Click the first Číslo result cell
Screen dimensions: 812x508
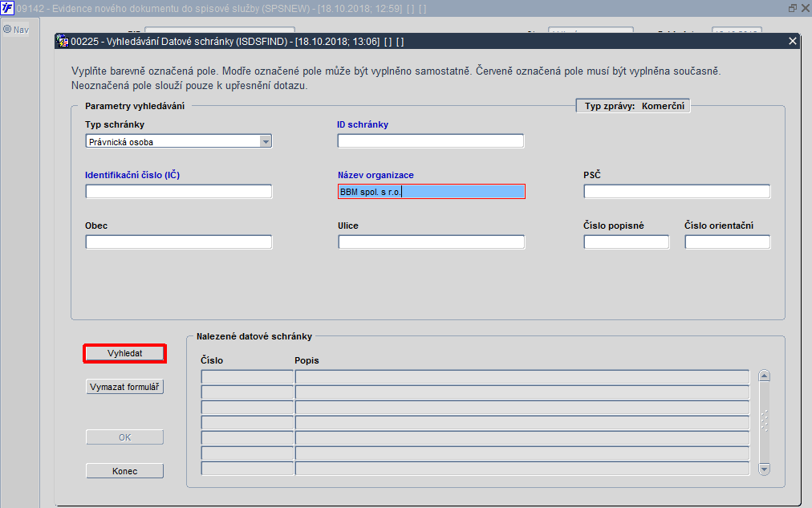coord(247,376)
